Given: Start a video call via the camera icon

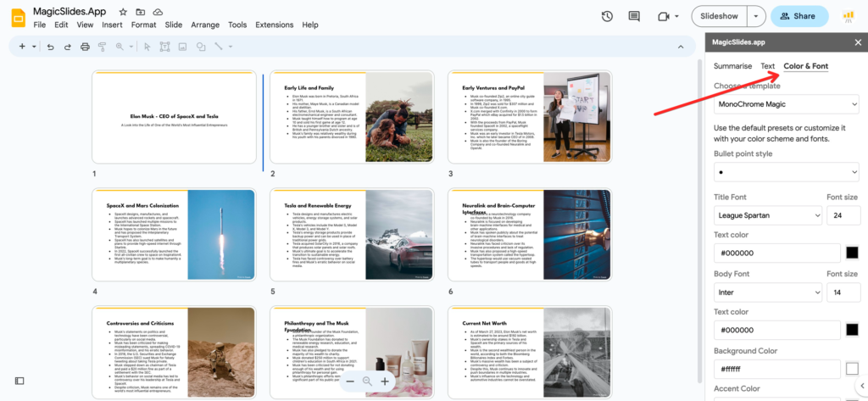Looking at the screenshot, I should tap(663, 17).
